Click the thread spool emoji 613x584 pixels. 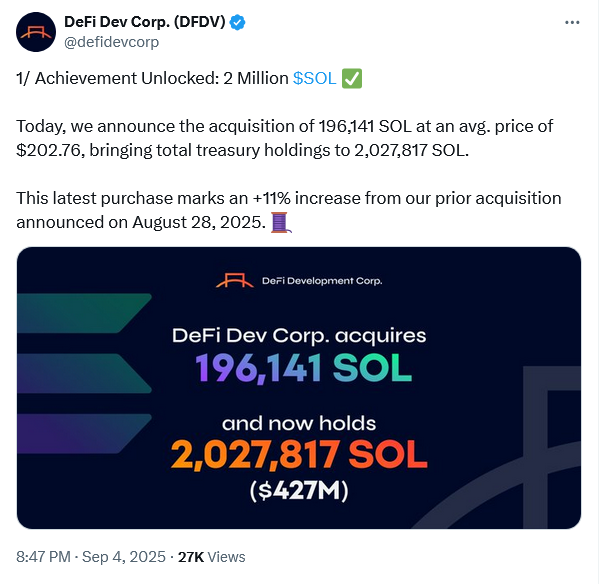click(x=282, y=221)
